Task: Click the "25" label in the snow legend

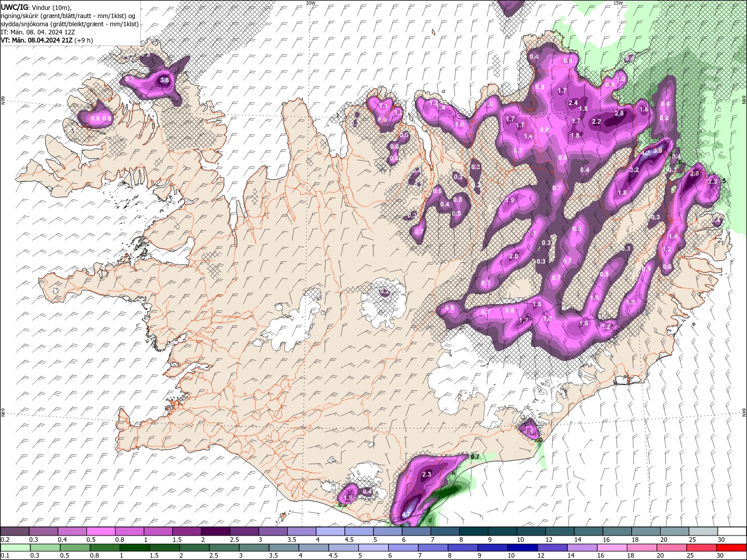Action: (x=692, y=540)
